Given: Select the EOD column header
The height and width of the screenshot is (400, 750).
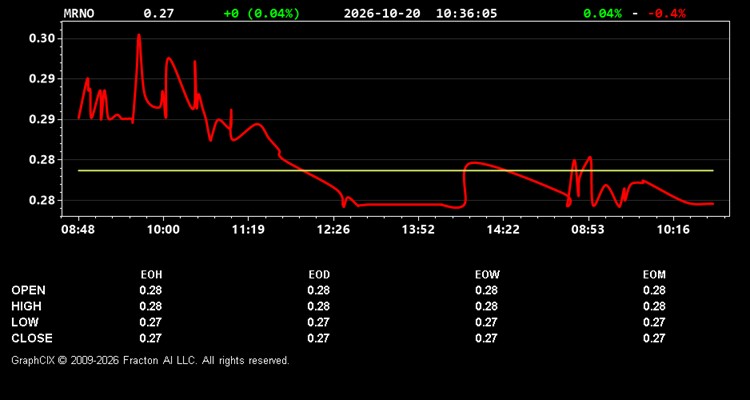Looking at the screenshot, I should pos(319,275).
